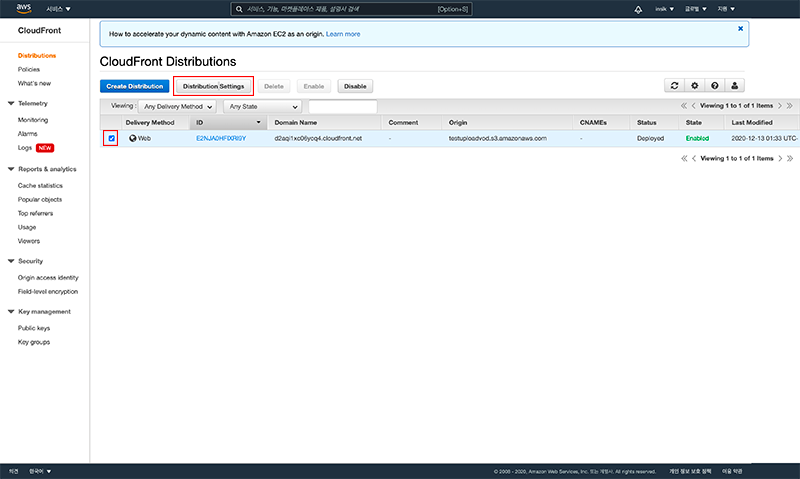Open Monitoring in the sidebar
This screenshot has width=800, height=479.
(x=33, y=120)
